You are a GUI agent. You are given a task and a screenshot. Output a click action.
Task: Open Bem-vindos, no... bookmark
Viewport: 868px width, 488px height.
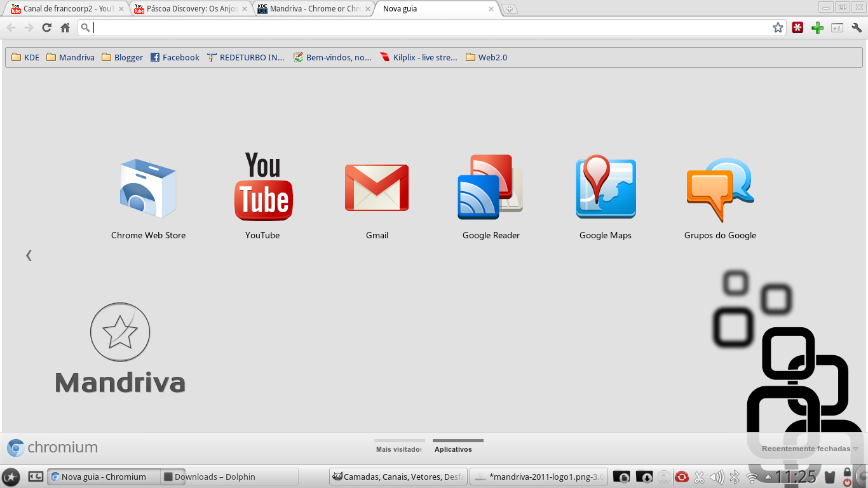tap(332, 57)
